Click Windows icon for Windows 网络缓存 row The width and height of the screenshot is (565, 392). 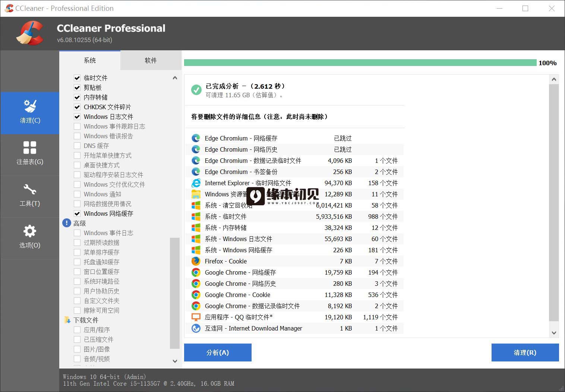196,250
